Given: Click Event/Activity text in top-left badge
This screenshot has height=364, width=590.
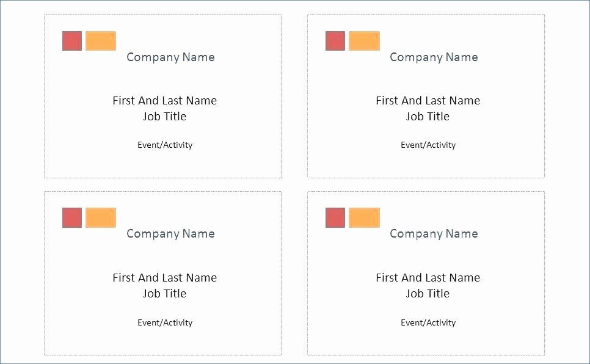Looking at the screenshot, I should (165, 145).
